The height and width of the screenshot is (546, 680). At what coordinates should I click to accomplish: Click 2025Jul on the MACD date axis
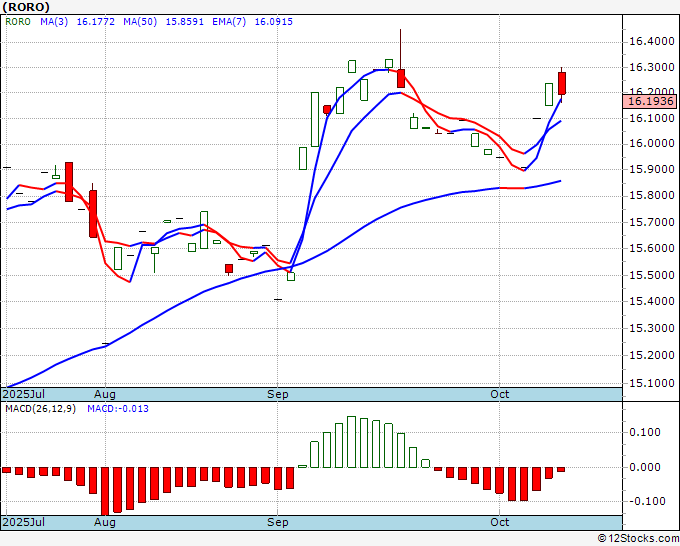(x=23, y=522)
